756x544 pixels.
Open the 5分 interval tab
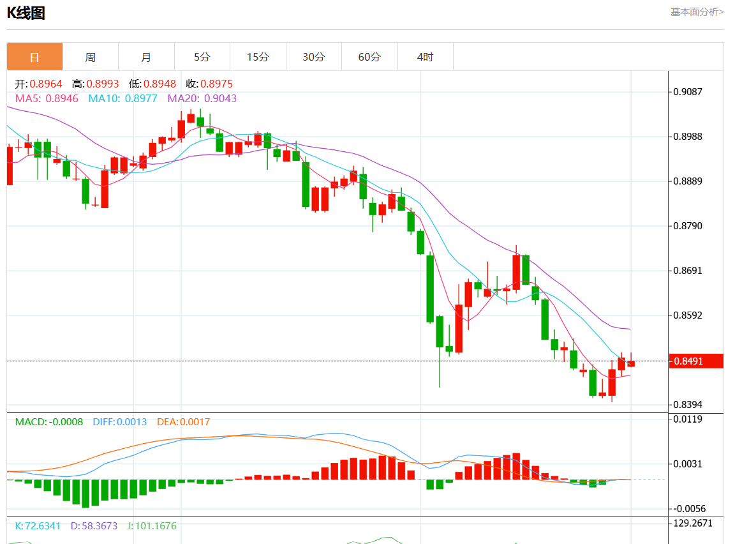click(x=202, y=57)
